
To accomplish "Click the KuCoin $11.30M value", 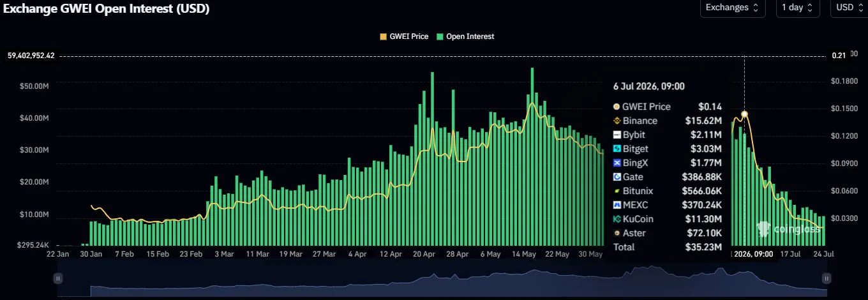I will (705, 219).
